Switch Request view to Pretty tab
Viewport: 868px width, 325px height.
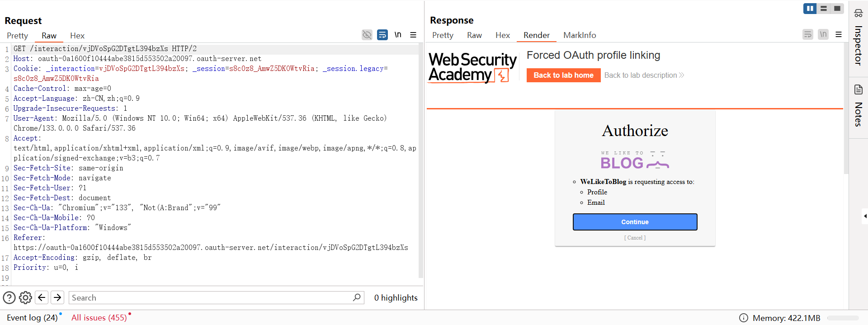[17, 36]
